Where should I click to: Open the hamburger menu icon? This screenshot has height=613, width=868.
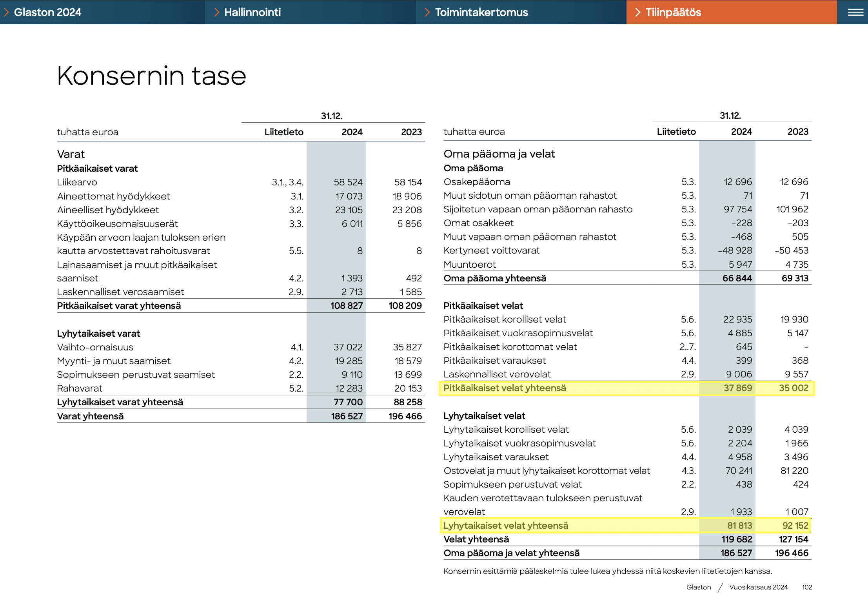pos(855,12)
